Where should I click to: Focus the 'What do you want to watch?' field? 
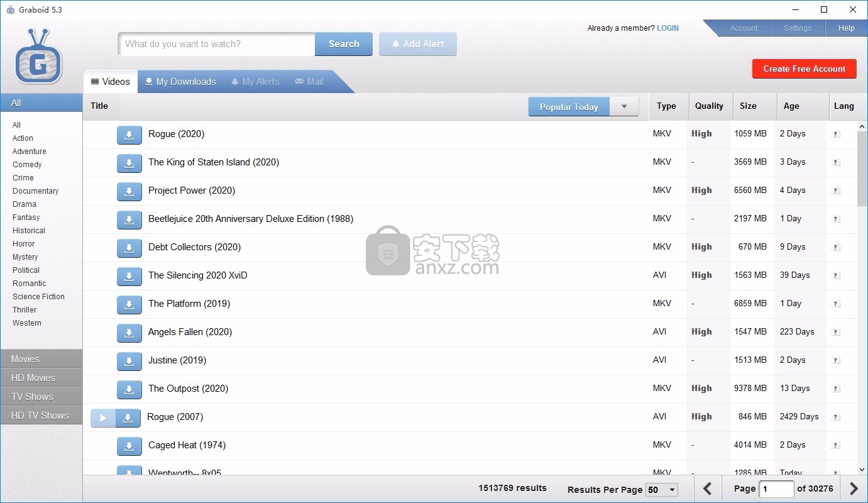[x=216, y=44]
